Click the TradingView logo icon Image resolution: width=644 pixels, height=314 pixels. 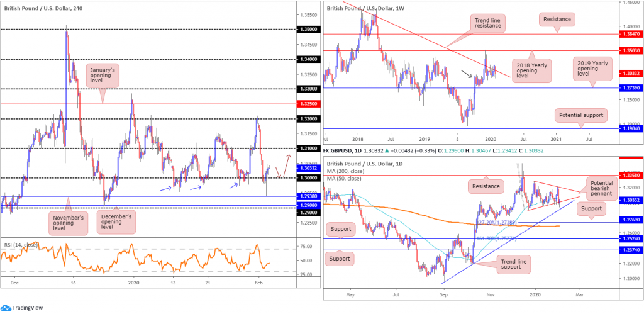click(x=6, y=308)
